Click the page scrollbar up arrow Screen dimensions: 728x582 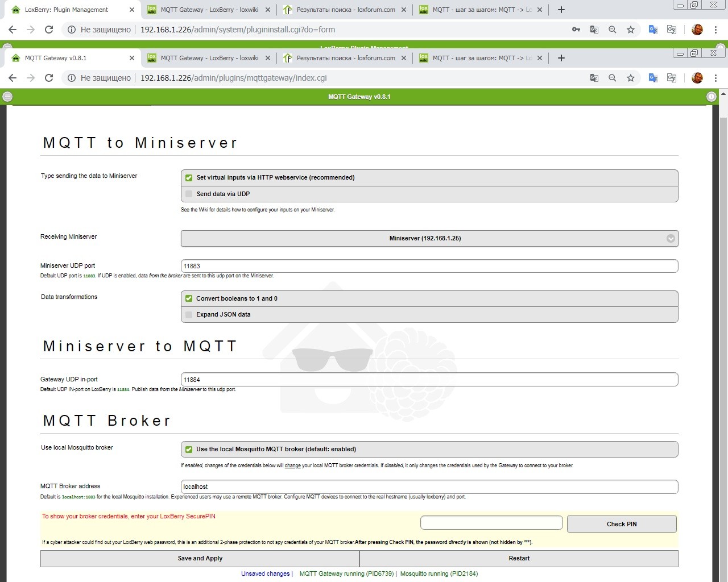[723, 94]
